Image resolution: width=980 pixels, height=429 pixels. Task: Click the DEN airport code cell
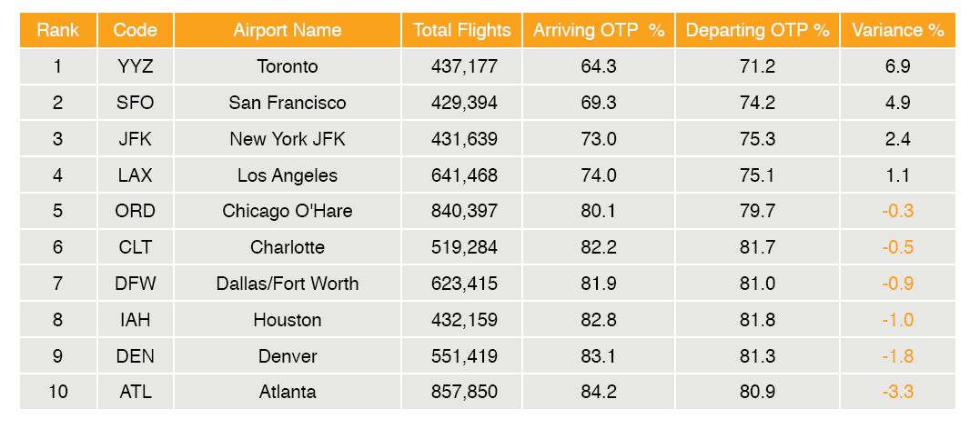point(135,356)
